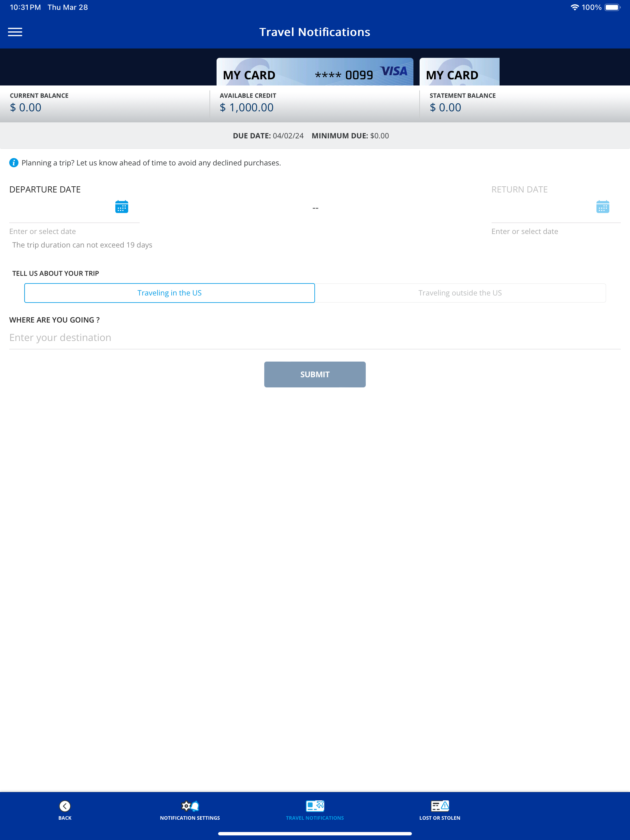Open the departure date calendar picker

point(122,207)
